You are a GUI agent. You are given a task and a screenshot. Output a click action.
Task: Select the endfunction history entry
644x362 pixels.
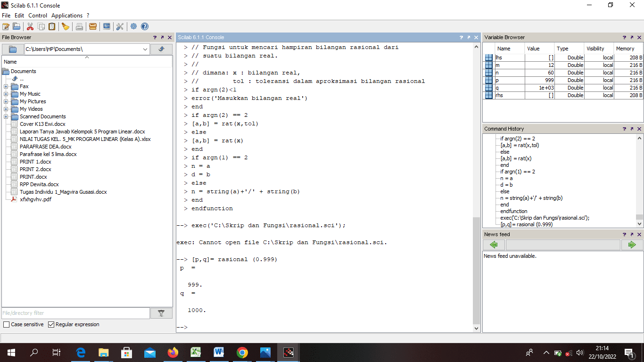tap(514, 211)
